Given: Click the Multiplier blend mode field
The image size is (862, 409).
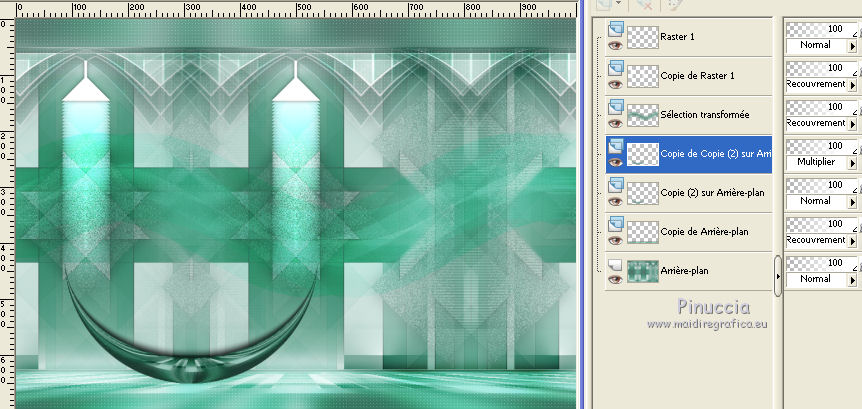Looking at the screenshot, I should pos(817,163).
